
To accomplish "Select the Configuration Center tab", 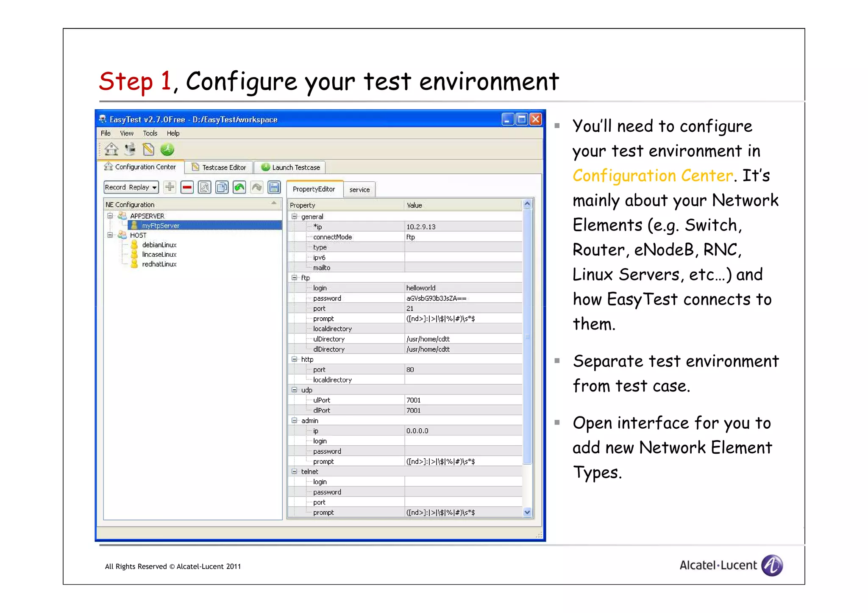I will (140, 167).
